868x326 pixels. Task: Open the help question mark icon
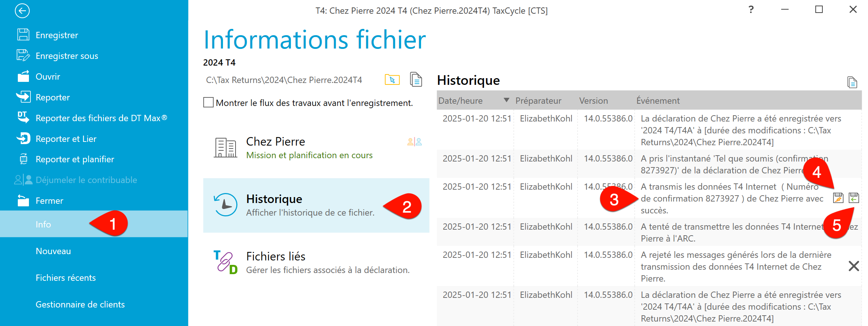[x=751, y=10]
